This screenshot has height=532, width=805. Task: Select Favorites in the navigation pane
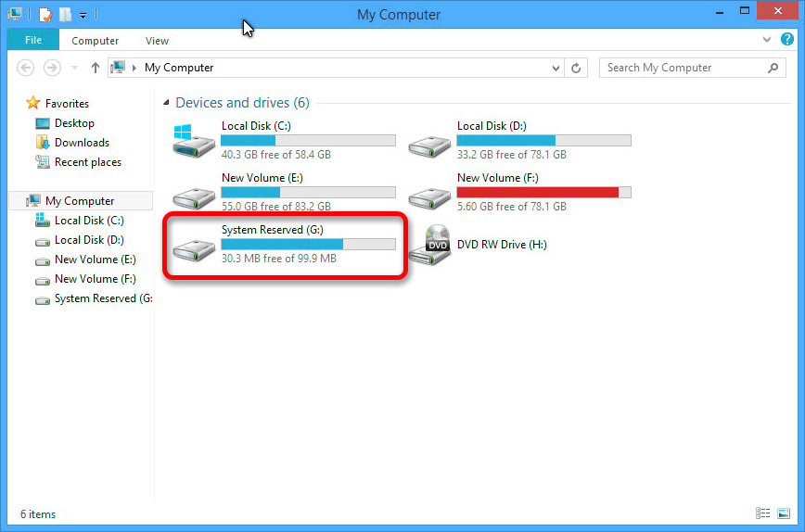(67, 104)
